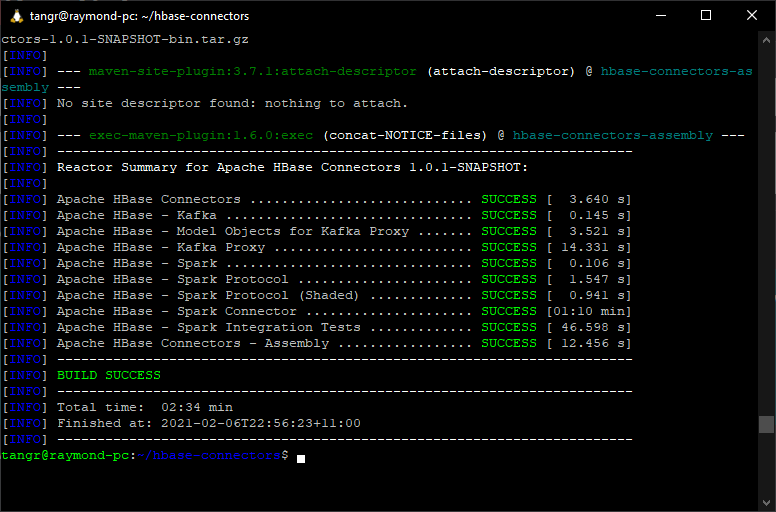The image size is (776, 512).
Task: Click 'Apache HBase - Spark Protocol (Shaded)' text
Action: pos(207,295)
